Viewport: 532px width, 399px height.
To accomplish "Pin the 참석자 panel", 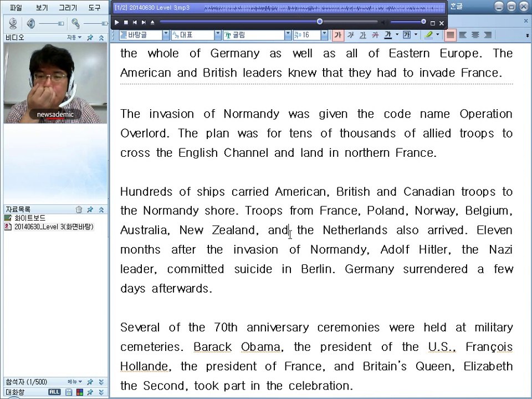I will (90, 382).
